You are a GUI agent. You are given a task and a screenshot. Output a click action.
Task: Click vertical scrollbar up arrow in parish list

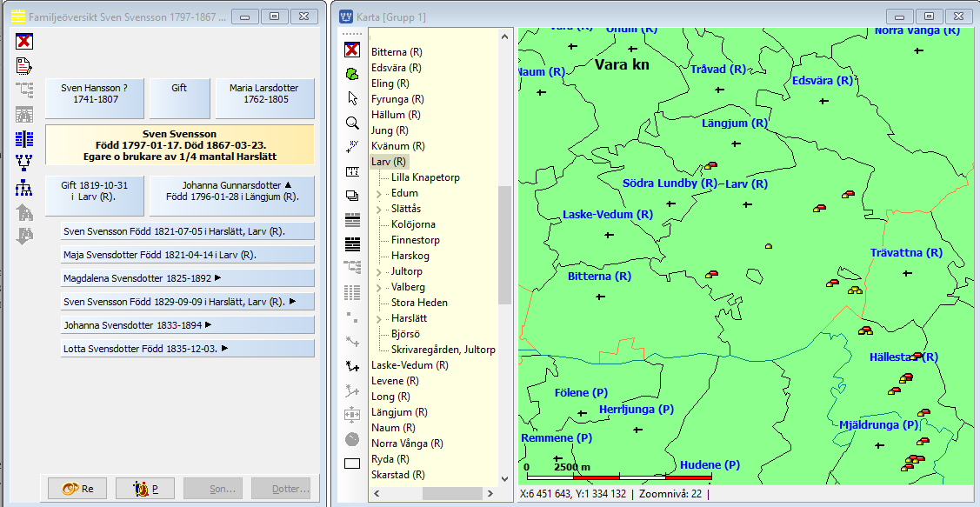tap(505, 37)
